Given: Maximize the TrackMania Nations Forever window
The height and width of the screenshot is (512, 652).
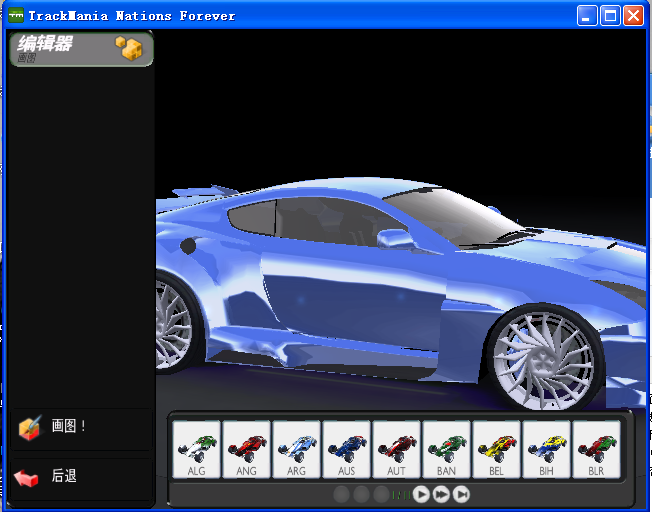Looking at the screenshot, I should (x=610, y=16).
